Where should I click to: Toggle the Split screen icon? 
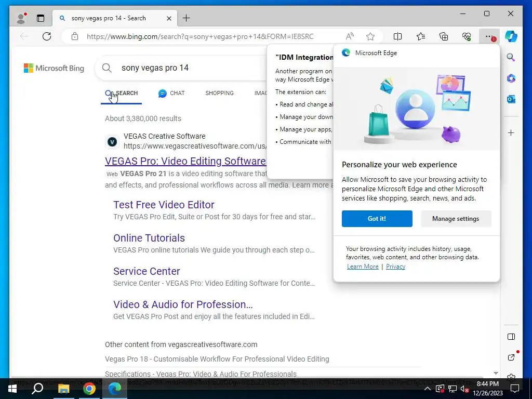[397, 36]
